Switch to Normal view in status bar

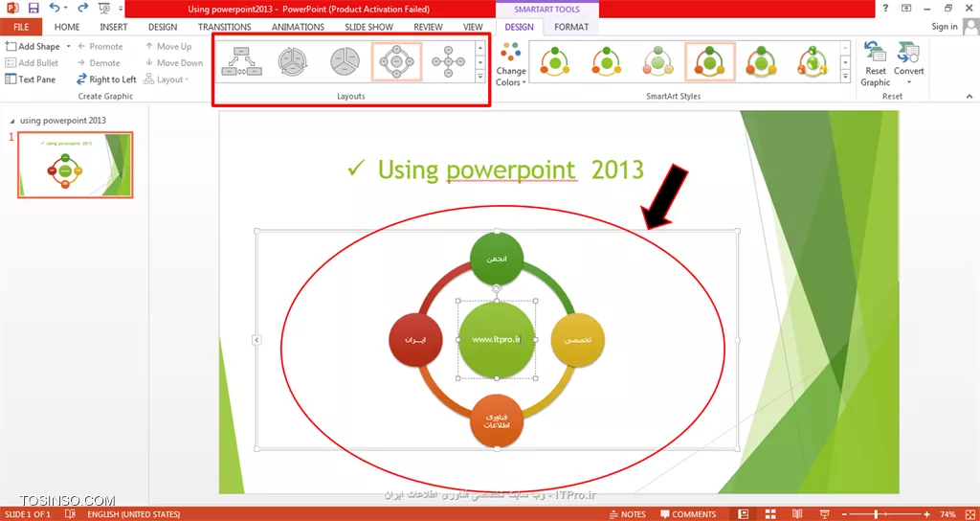point(743,514)
